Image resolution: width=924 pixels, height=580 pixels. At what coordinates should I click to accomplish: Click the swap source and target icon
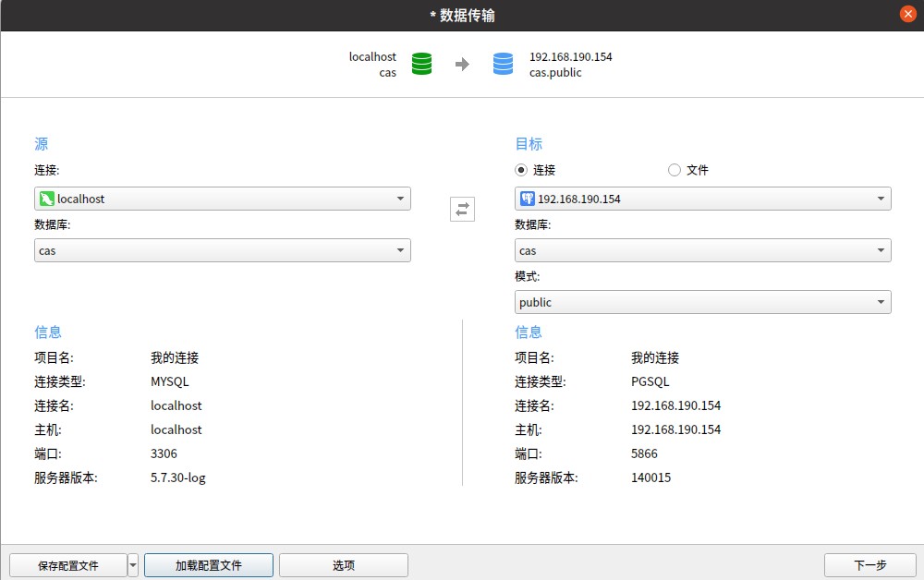(462, 209)
